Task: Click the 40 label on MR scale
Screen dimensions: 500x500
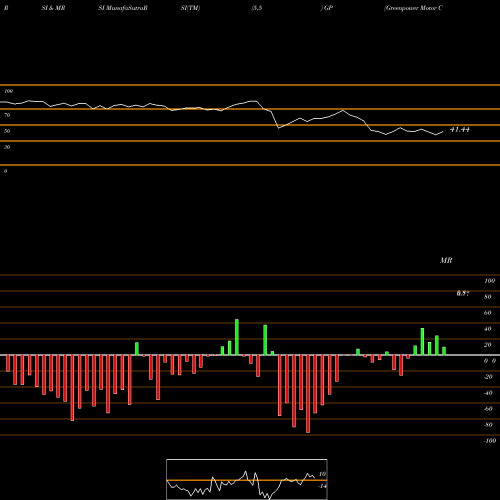Action: click(488, 329)
